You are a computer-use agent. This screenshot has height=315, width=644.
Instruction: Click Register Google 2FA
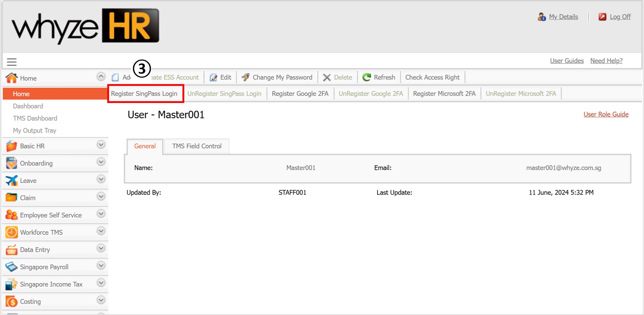click(300, 94)
